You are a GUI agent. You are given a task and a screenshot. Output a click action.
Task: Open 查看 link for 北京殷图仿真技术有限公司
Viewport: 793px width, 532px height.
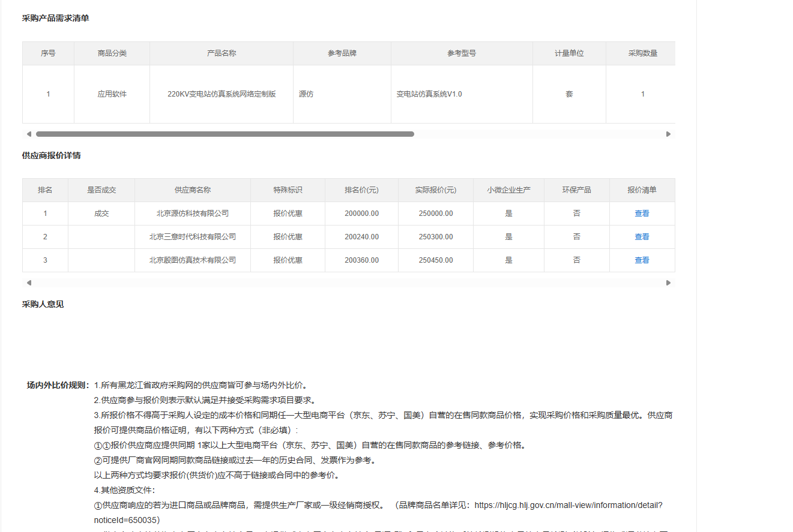(x=642, y=260)
